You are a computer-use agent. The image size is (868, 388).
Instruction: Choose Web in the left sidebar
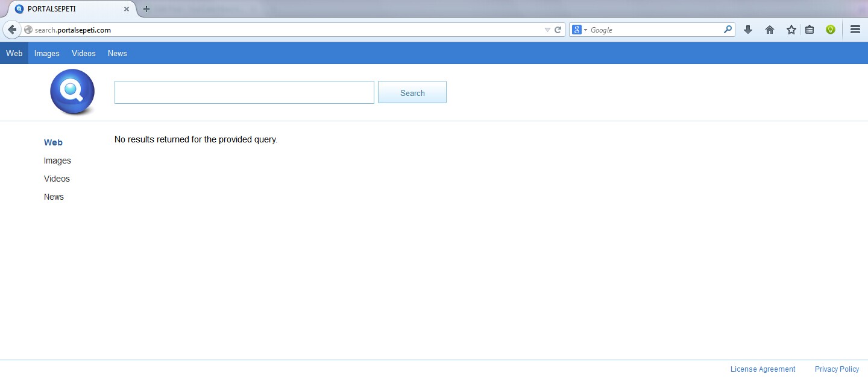click(53, 142)
